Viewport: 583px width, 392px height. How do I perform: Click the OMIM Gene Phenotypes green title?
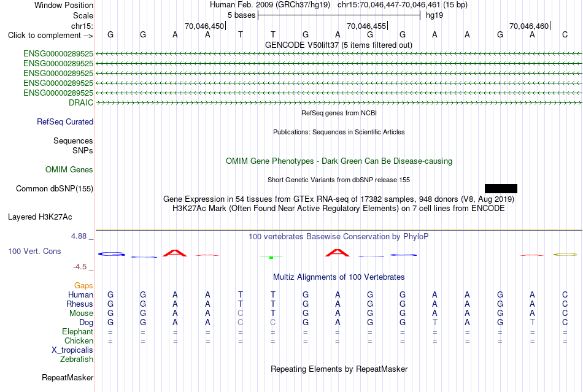tap(339, 161)
